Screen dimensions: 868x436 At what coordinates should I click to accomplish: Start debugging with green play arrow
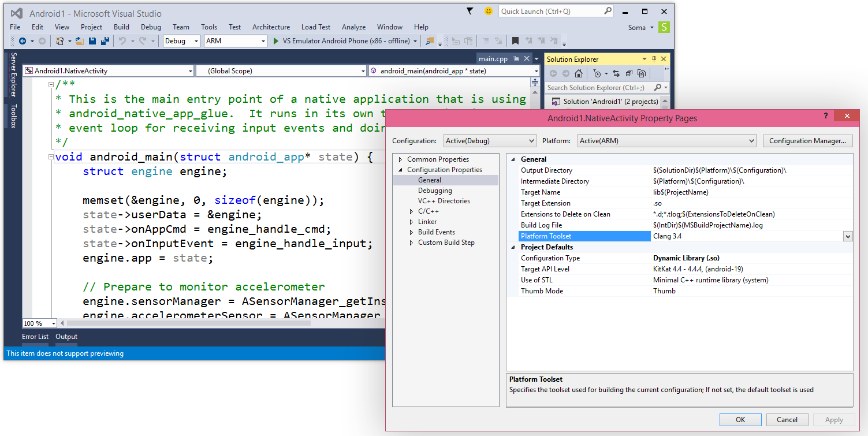[x=276, y=41]
